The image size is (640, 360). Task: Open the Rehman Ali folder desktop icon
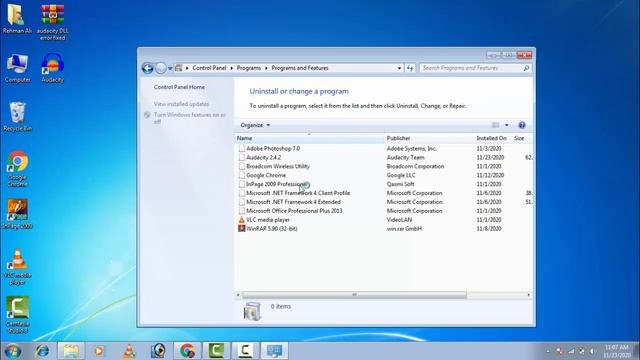(x=16, y=18)
